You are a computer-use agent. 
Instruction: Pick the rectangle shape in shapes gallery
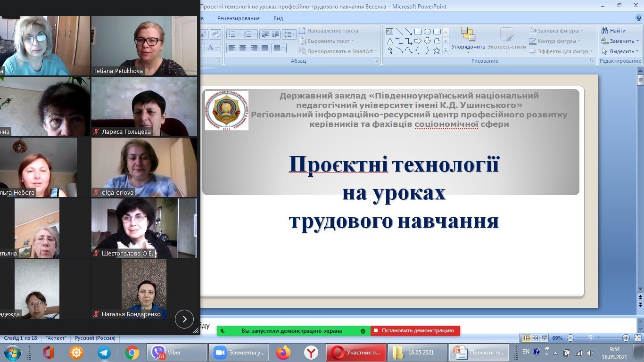click(418, 32)
